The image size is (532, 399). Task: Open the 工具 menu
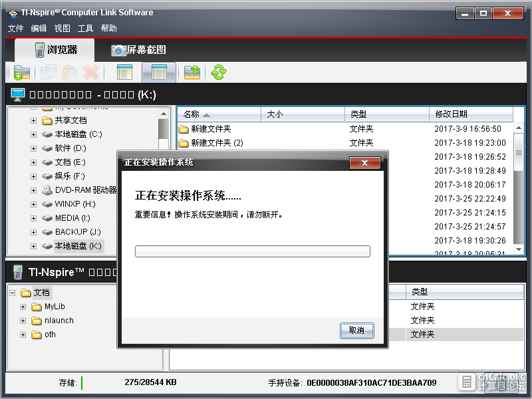pos(85,28)
